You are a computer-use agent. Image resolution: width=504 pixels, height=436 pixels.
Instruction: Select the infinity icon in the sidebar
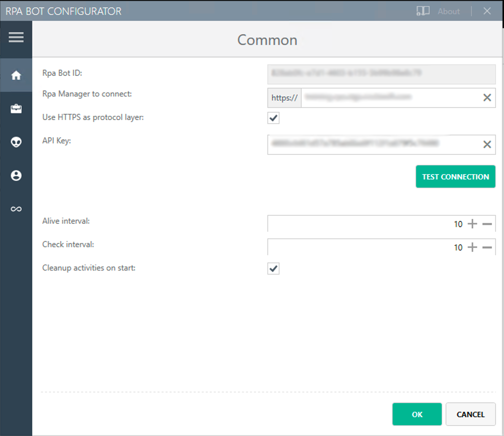(x=16, y=209)
